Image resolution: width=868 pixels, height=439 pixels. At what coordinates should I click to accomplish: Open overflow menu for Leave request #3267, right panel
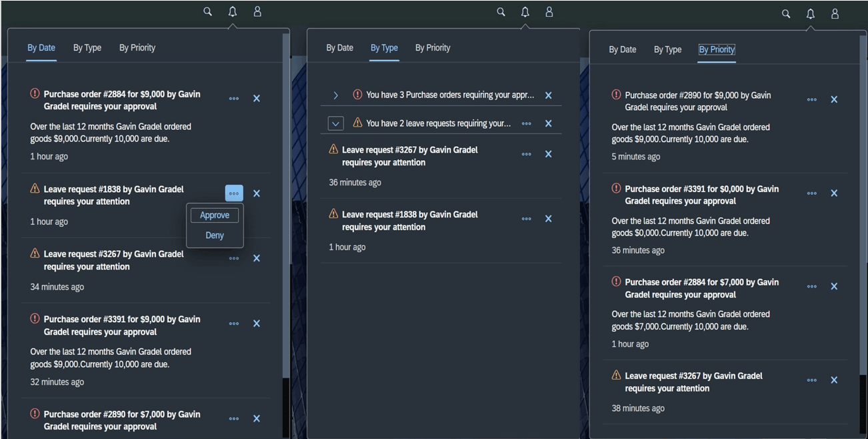(x=812, y=380)
